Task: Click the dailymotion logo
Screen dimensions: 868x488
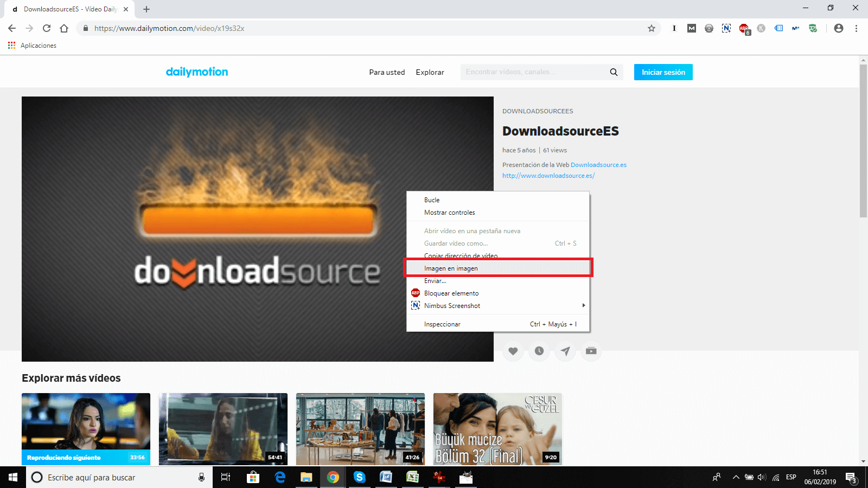Action: pyautogui.click(x=197, y=72)
